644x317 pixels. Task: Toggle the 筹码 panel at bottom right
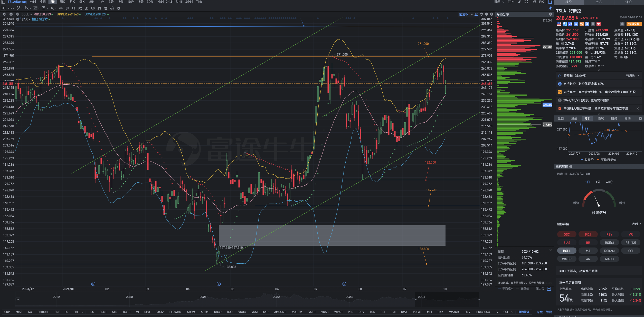pyautogui.click(x=549, y=312)
